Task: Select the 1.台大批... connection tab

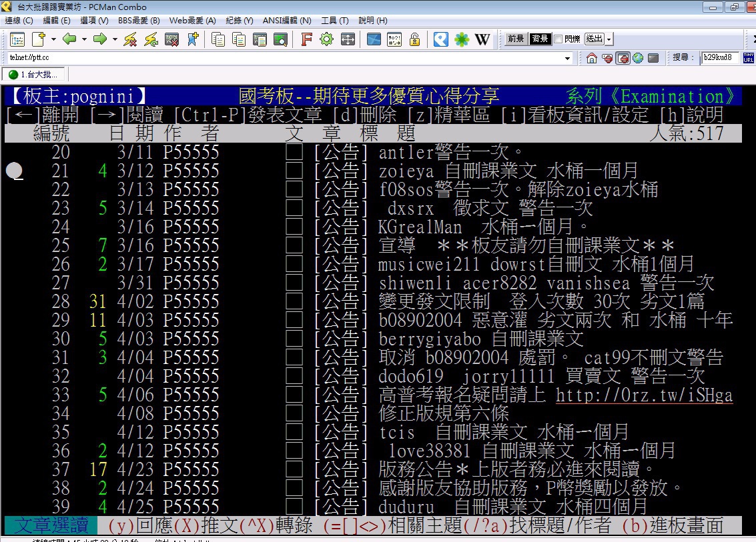Action: pyautogui.click(x=34, y=74)
